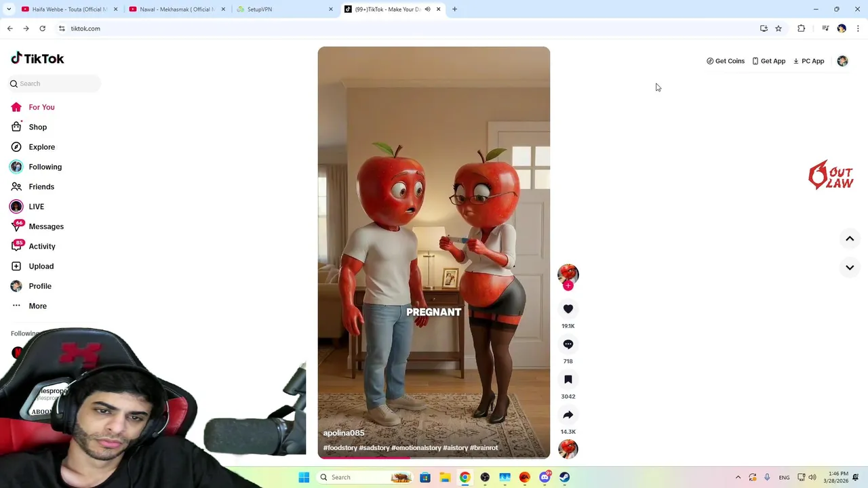Seek within the video progress bar

point(434,458)
